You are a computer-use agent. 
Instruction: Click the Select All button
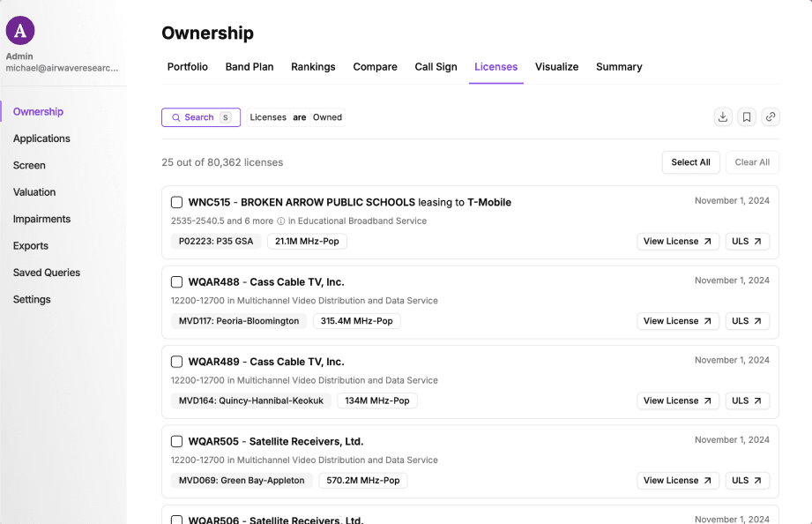pos(691,162)
